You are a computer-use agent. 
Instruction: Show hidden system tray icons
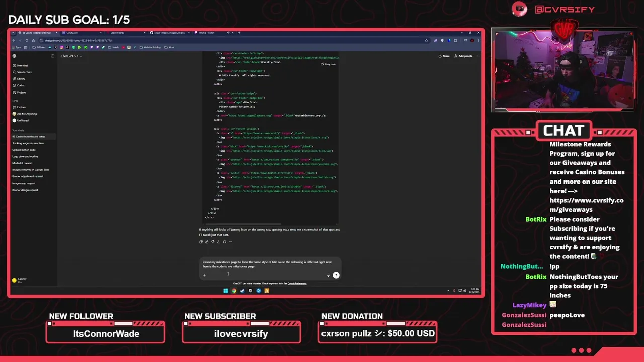pos(448,291)
